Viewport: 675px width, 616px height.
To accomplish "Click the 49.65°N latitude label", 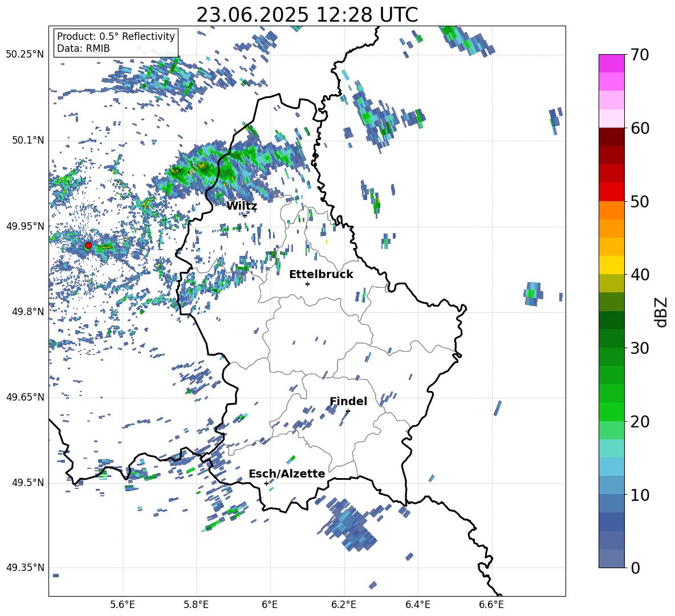I will pyautogui.click(x=25, y=397).
